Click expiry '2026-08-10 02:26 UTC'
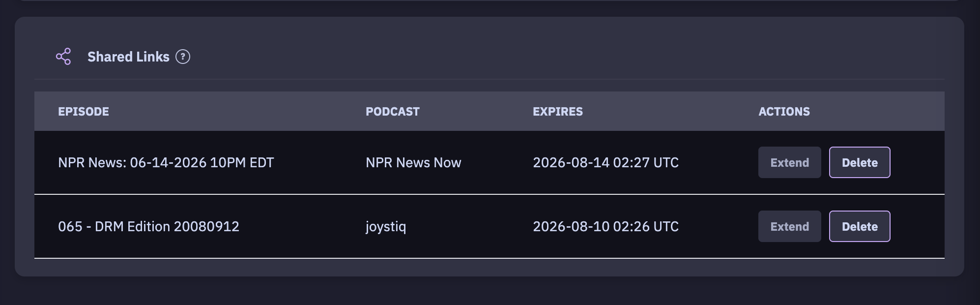980x305 pixels. (605, 226)
